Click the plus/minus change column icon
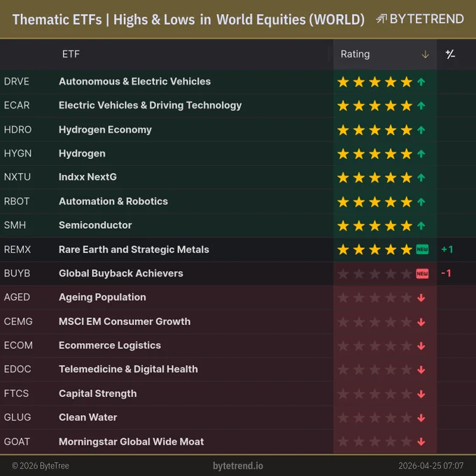Screen dimensions: 476x476 pyautogui.click(x=450, y=55)
